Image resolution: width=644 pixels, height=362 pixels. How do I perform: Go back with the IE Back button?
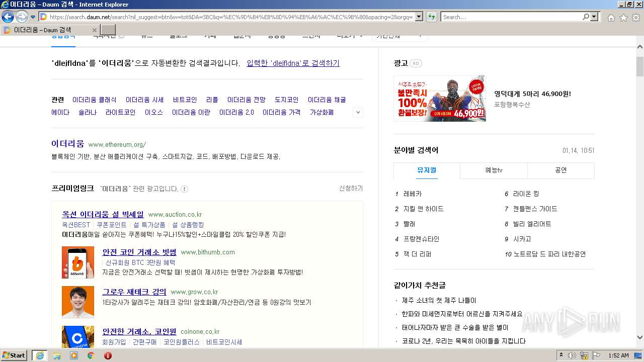[8, 17]
